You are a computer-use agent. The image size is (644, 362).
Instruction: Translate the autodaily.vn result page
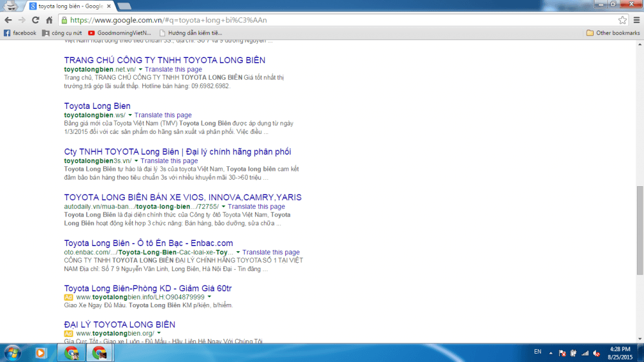pos(256,206)
